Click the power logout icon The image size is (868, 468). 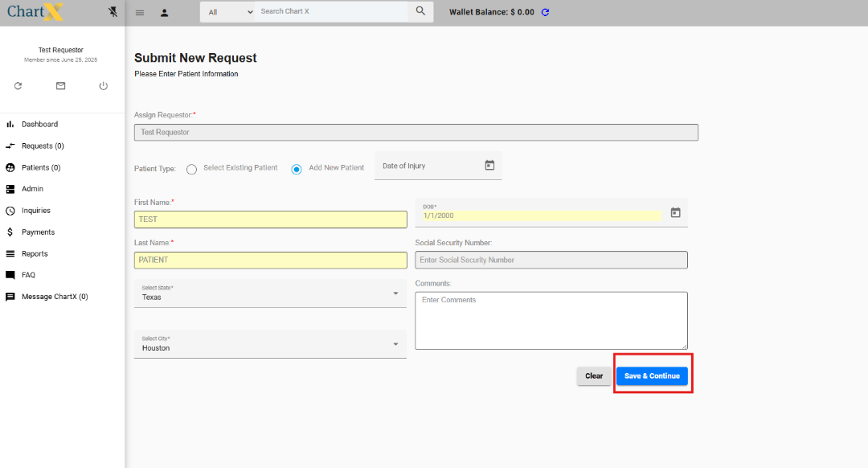tap(103, 86)
